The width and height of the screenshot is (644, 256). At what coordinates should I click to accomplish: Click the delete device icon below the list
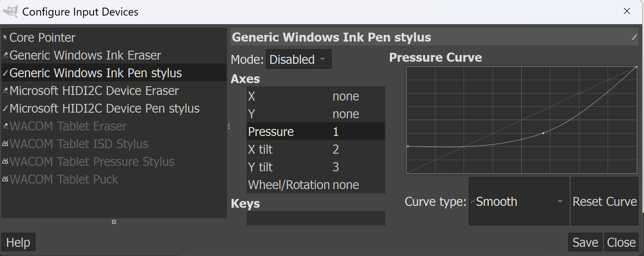pyautogui.click(x=114, y=222)
